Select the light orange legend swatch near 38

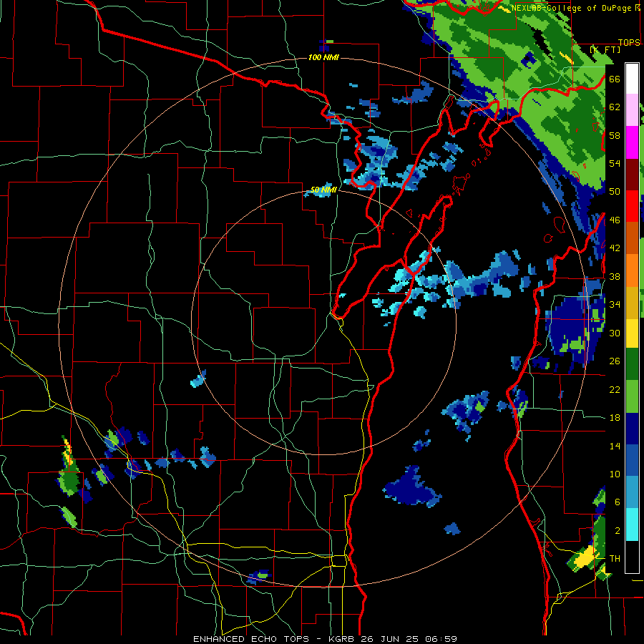632,270
